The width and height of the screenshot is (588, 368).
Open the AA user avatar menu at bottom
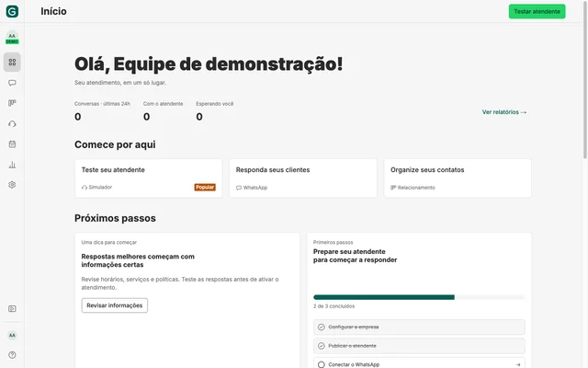click(x=12, y=335)
